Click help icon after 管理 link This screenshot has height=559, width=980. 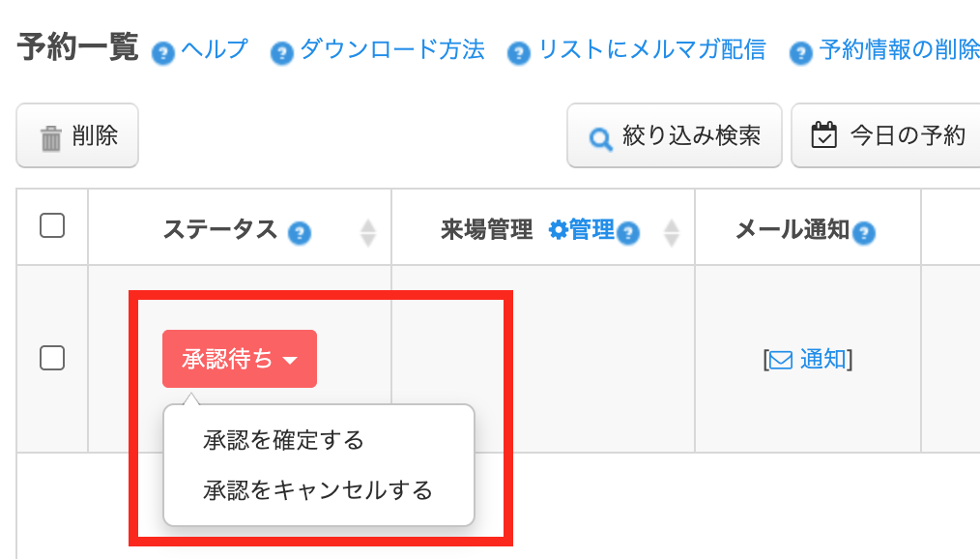628,233
